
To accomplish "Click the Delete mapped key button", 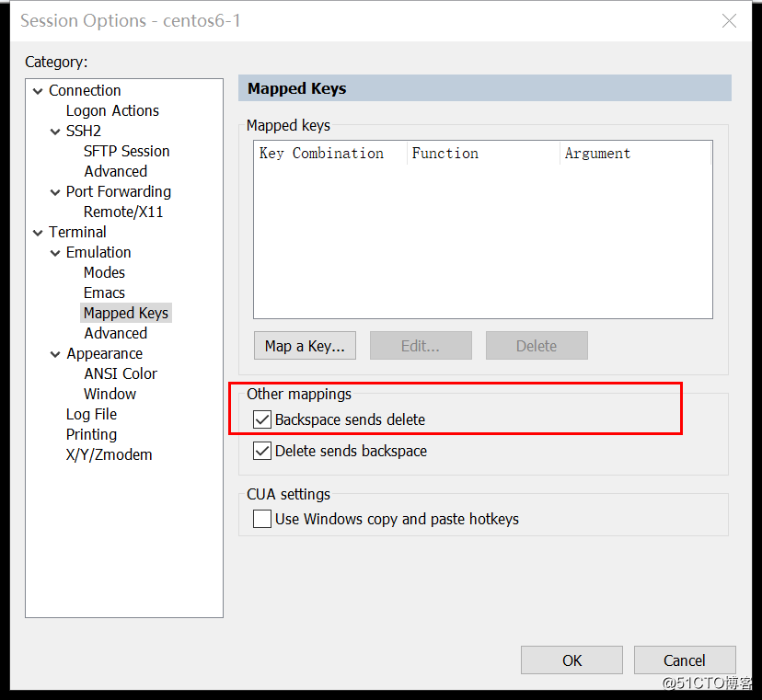I will (537, 346).
